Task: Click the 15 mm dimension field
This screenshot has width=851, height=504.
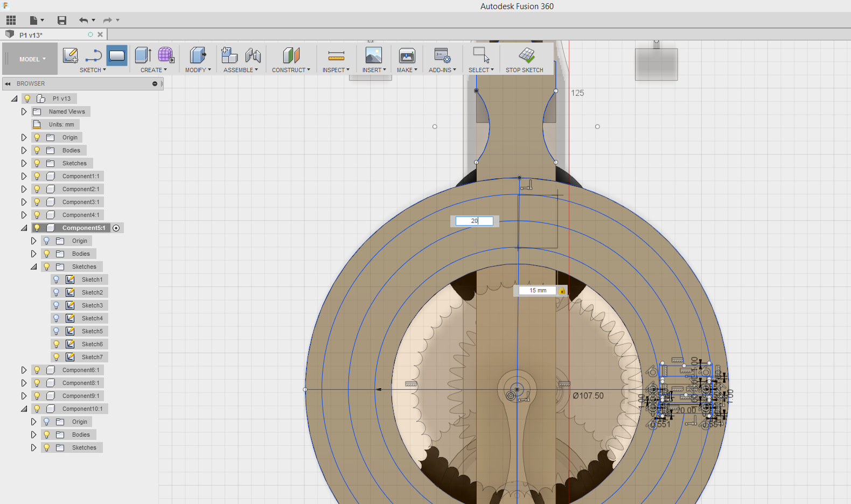Action: point(538,291)
